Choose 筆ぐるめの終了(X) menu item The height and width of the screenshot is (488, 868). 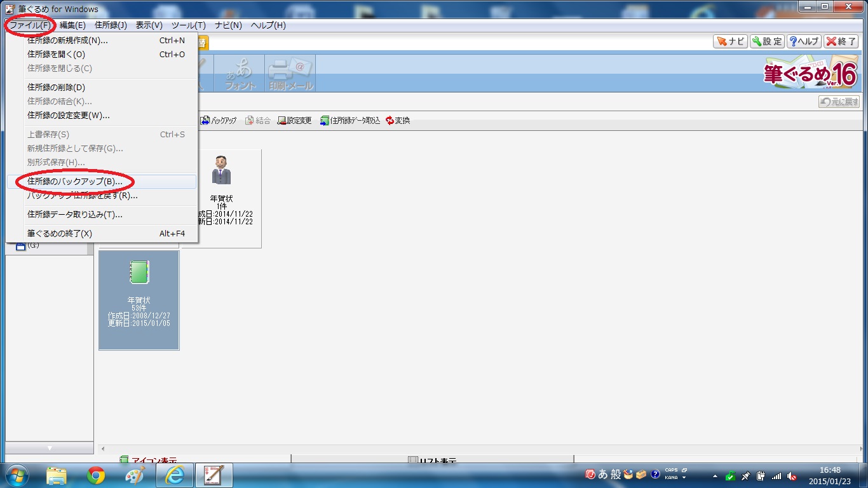coord(102,234)
